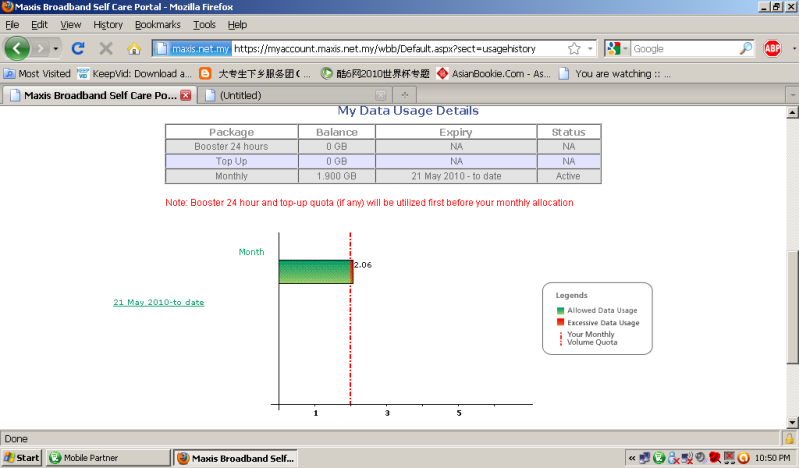Click the padlock security icon in status bar
This screenshot has width=799, height=468.
coord(789,438)
